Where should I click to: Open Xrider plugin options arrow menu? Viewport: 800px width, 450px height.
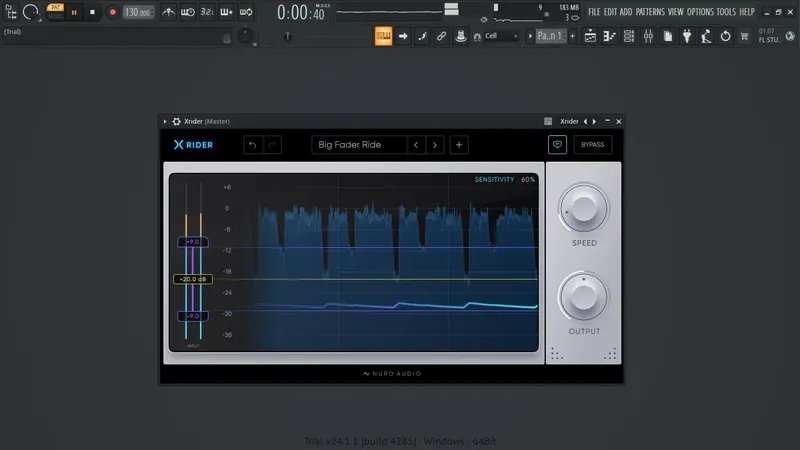(x=165, y=121)
